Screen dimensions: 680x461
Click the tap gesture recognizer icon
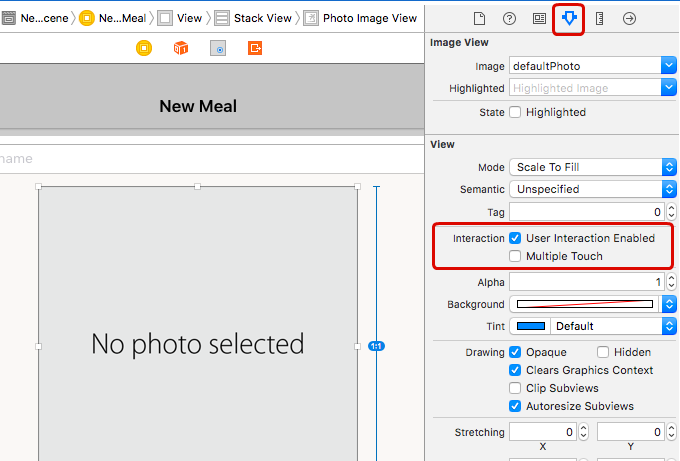click(x=218, y=48)
